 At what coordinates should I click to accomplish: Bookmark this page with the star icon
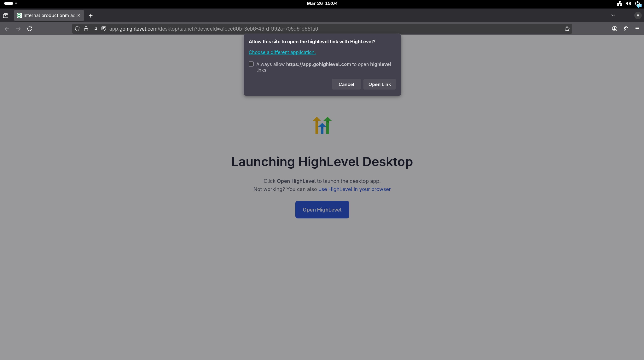(x=567, y=29)
